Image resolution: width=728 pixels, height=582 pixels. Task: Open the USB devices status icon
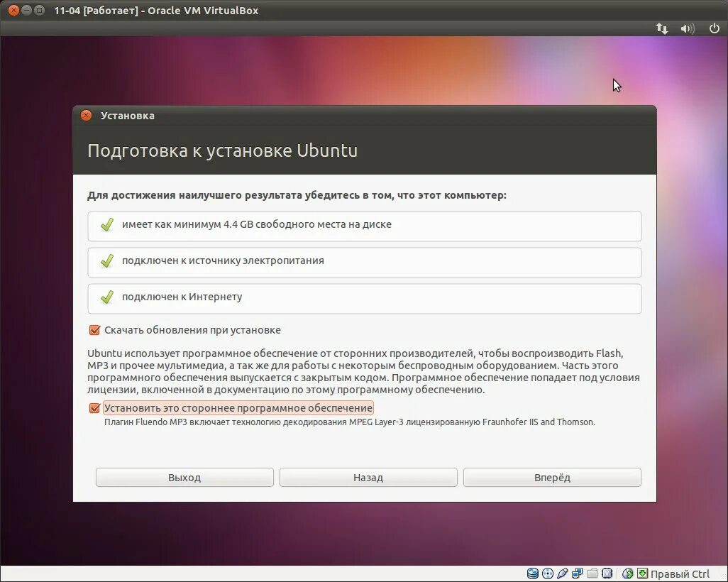[x=562, y=573]
